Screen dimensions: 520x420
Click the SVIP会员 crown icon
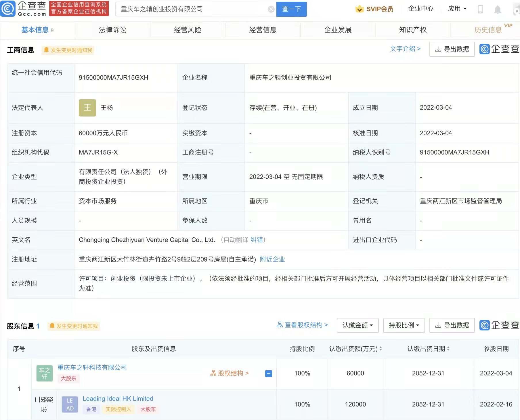[359, 9]
